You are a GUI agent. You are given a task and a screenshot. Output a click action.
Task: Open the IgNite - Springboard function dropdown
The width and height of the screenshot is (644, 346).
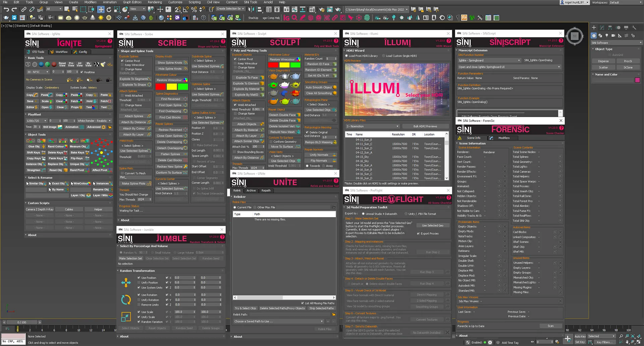pos(489,60)
